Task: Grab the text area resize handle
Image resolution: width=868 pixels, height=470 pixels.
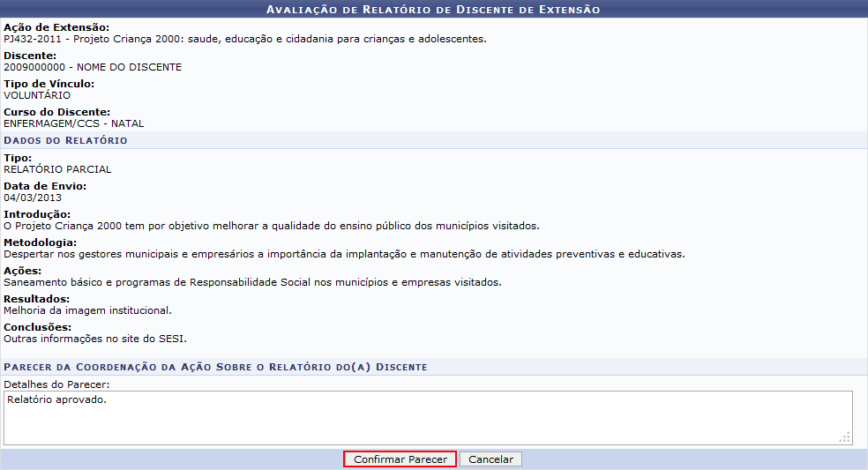Action: [x=844, y=436]
